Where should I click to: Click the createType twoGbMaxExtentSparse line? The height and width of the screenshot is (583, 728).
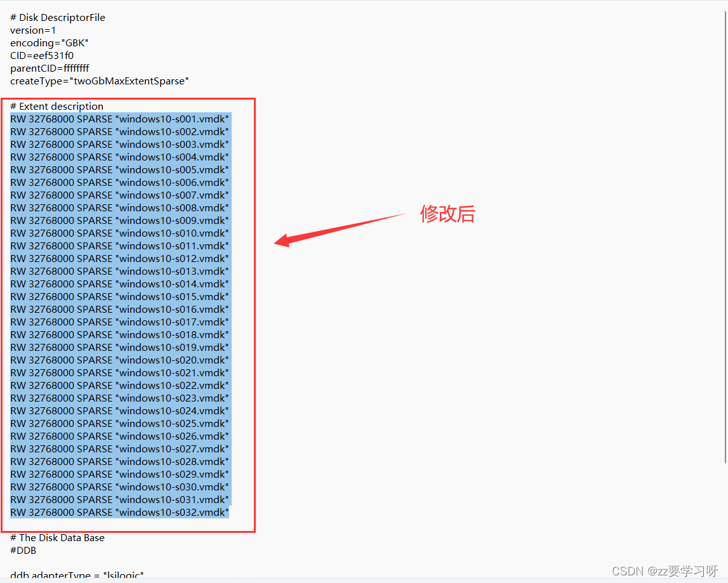click(100, 81)
